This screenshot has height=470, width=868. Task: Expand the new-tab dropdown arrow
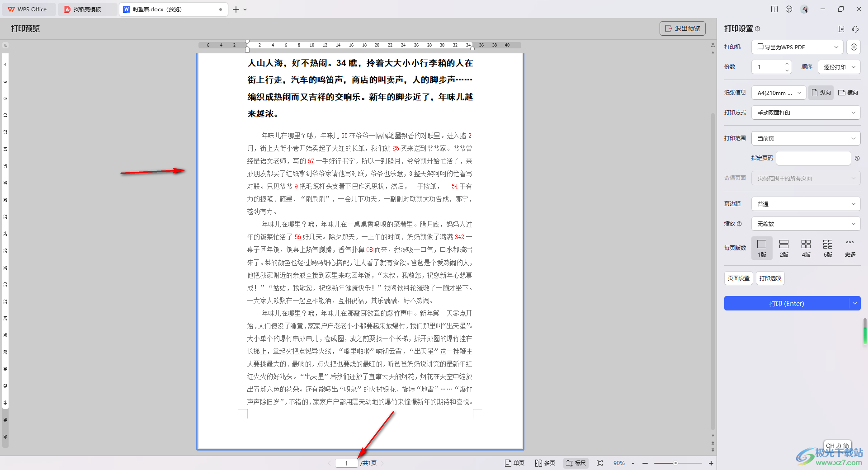[245, 9]
